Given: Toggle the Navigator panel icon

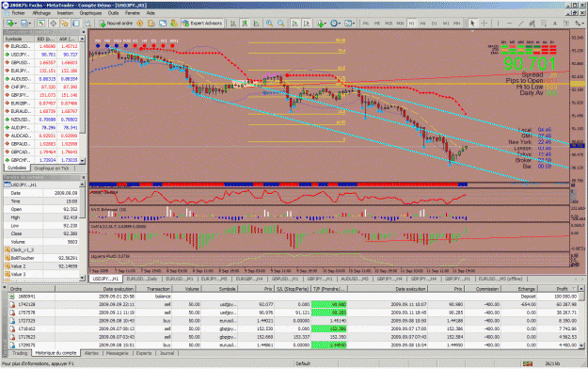Looking at the screenshot, I should pos(65,24).
